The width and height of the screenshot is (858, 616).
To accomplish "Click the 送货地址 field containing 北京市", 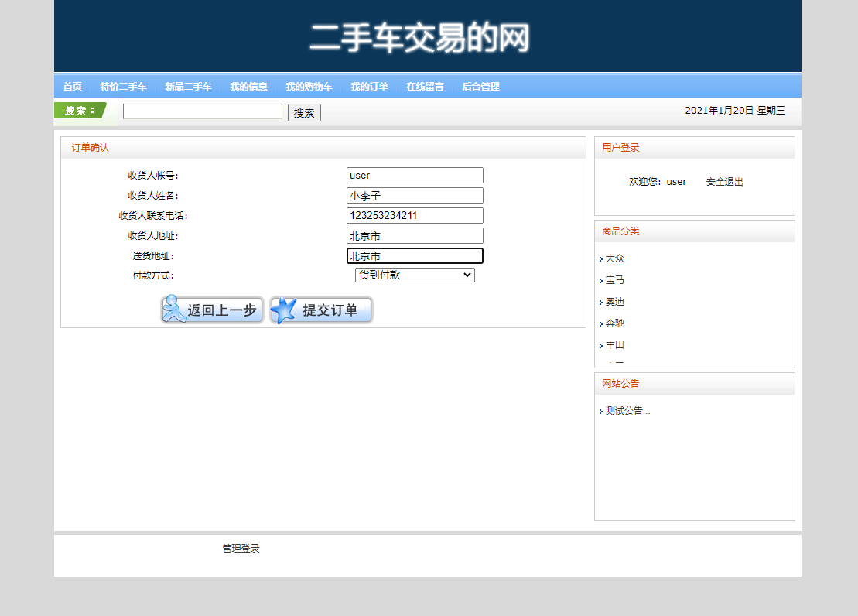I will [x=414, y=255].
